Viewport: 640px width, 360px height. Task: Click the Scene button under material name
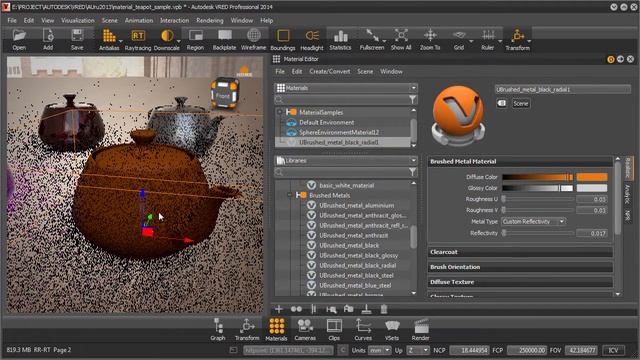(x=520, y=104)
